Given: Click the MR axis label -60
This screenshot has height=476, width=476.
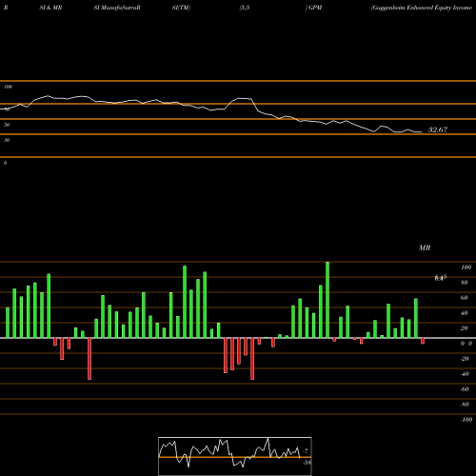Looking at the screenshot, I should click(465, 389).
